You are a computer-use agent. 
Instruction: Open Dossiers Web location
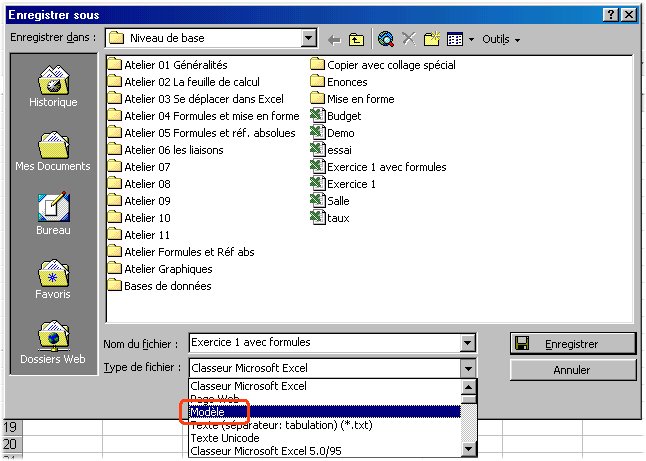[53, 343]
